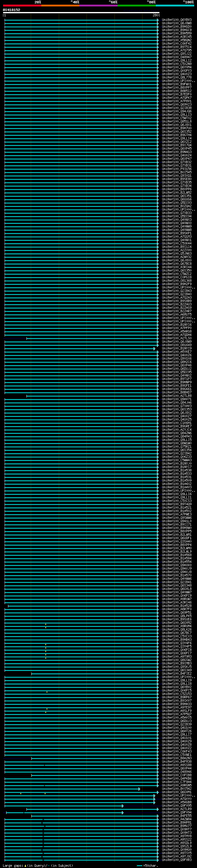Select subject label UniRef100_Q9LLI7

pos(177,734)
